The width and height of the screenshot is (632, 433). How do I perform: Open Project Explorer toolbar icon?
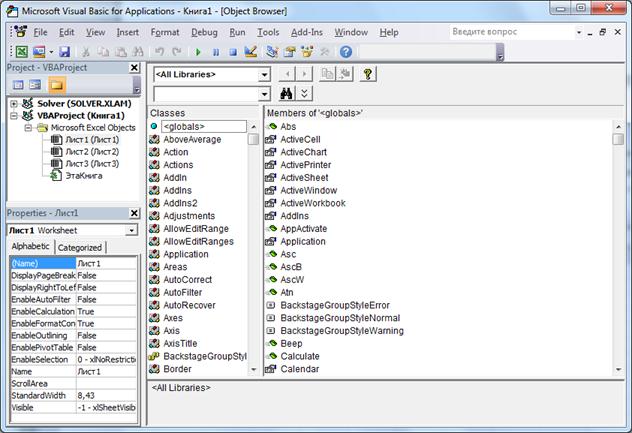coord(272,52)
